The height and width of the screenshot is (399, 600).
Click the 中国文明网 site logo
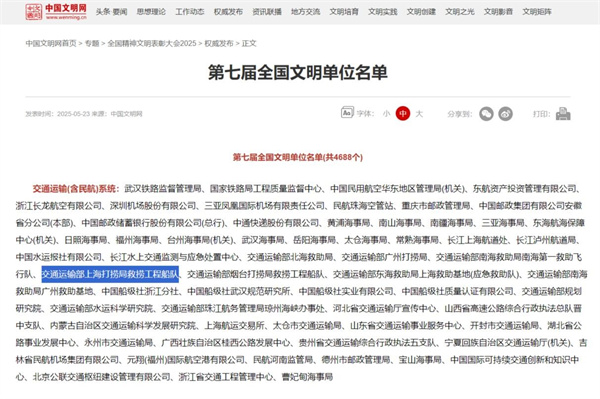[56, 12]
